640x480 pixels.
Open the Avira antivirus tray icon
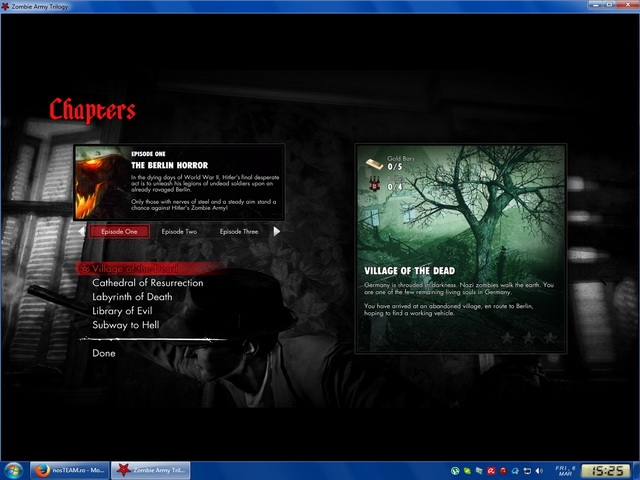pyautogui.click(x=491, y=471)
